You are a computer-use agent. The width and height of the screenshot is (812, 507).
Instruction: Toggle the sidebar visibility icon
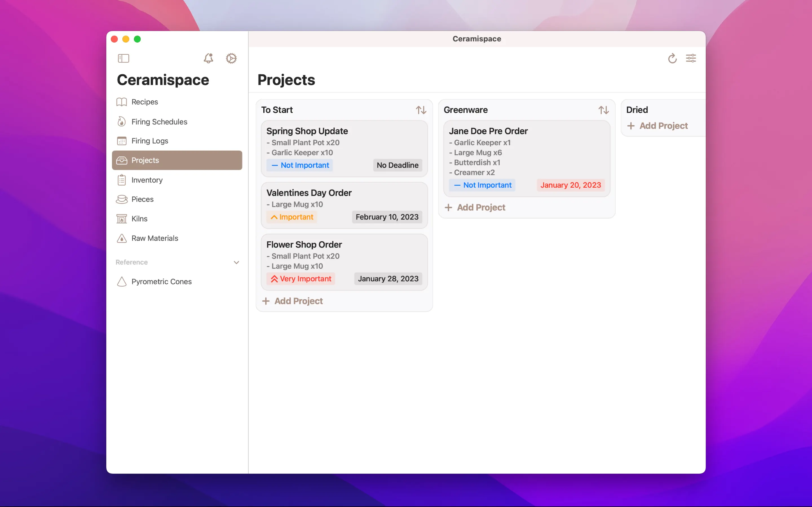click(x=123, y=58)
